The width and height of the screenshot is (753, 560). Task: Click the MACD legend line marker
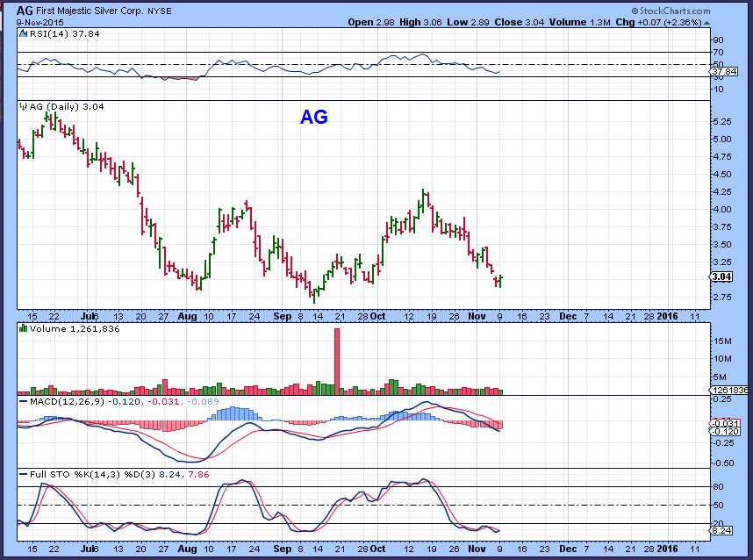coord(23,401)
